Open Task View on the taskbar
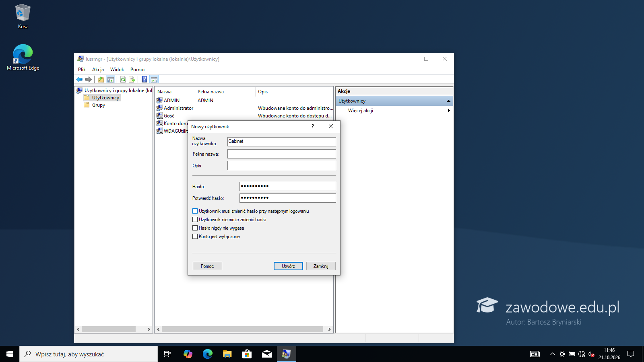 point(167,354)
